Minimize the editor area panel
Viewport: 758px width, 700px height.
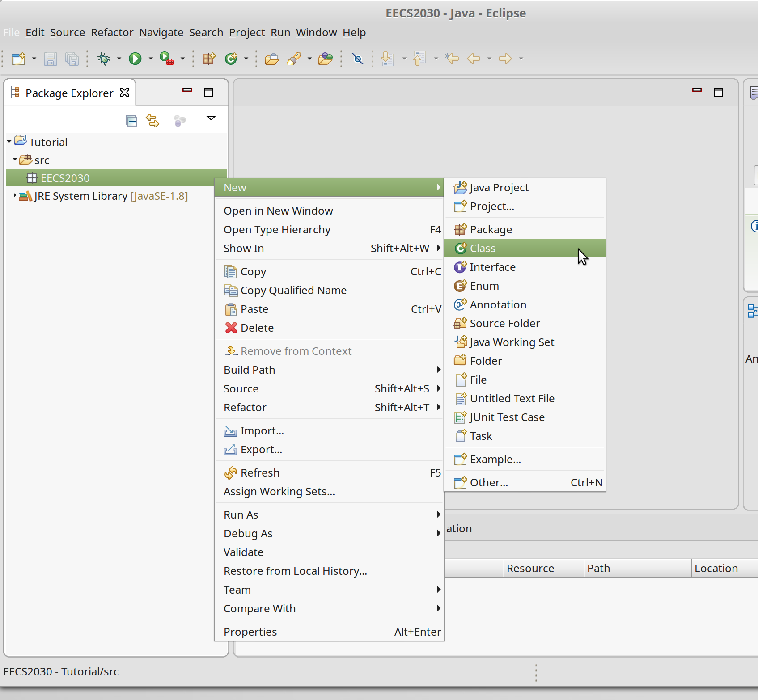tap(697, 90)
